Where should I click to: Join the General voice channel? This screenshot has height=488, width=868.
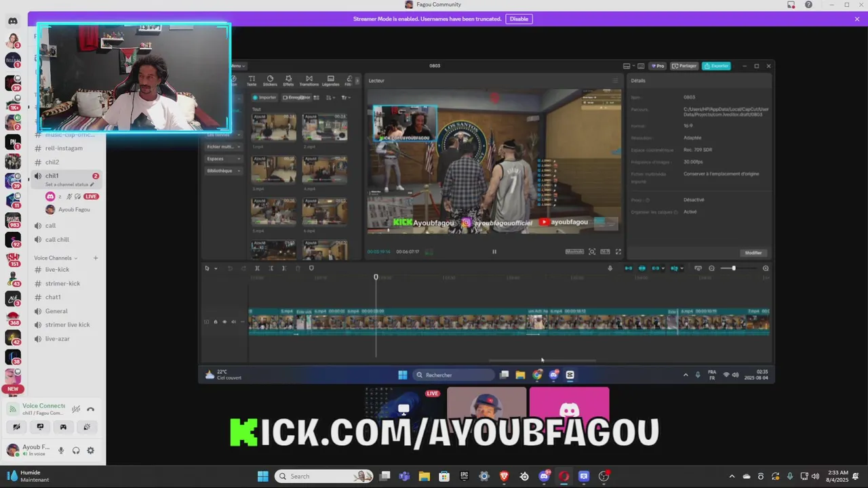coord(56,311)
